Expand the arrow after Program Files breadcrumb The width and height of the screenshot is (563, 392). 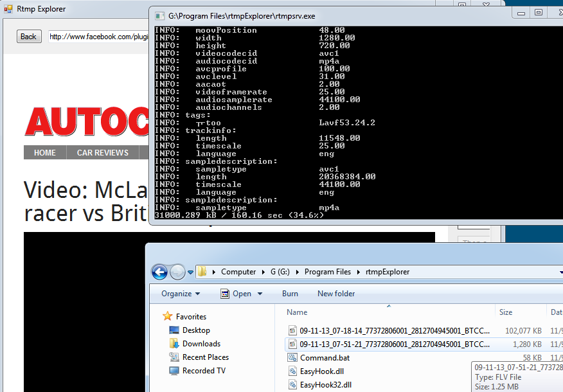click(x=359, y=272)
